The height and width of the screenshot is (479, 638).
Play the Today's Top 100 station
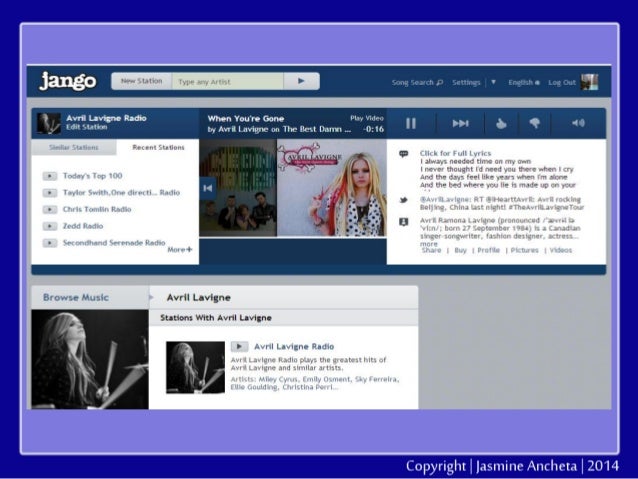(50, 176)
